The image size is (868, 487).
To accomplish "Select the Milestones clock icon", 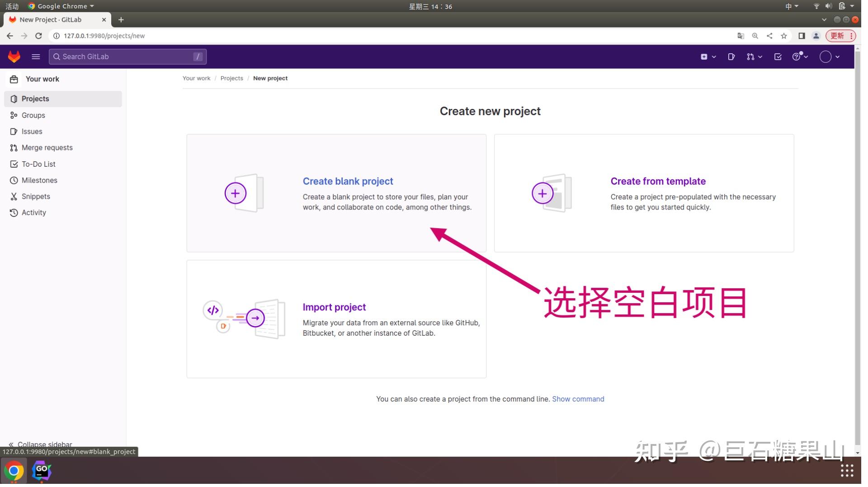I will coord(14,180).
